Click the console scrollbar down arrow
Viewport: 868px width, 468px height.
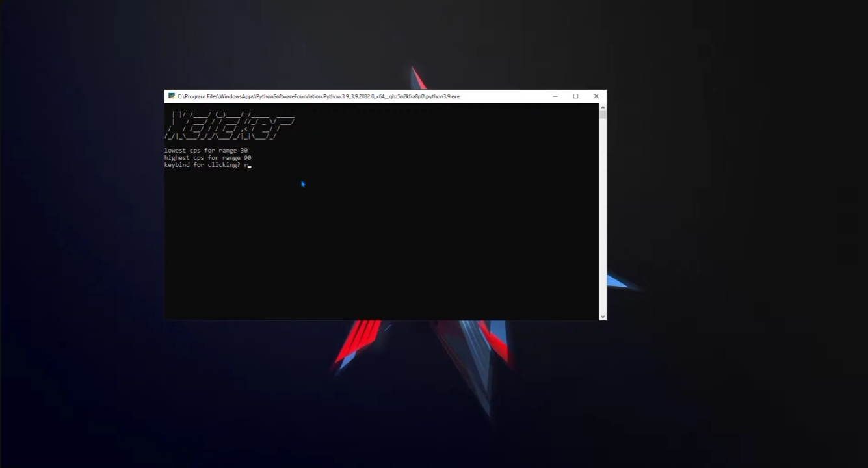[603, 317]
